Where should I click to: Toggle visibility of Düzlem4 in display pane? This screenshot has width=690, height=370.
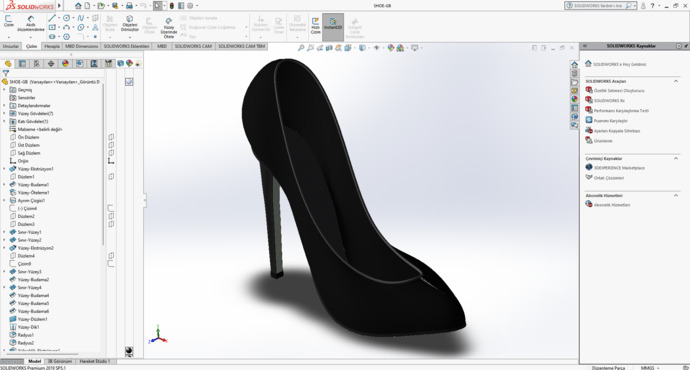(x=111, y=256)
